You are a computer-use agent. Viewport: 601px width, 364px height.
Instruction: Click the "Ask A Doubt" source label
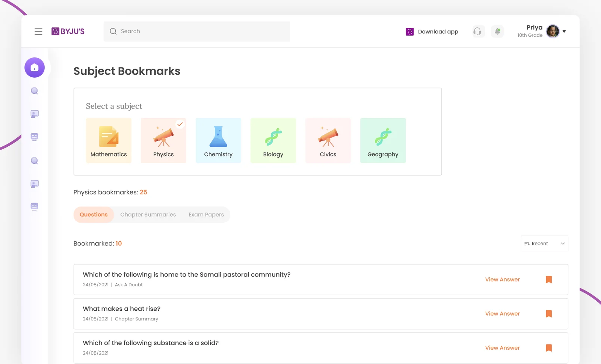coord(129,285)
